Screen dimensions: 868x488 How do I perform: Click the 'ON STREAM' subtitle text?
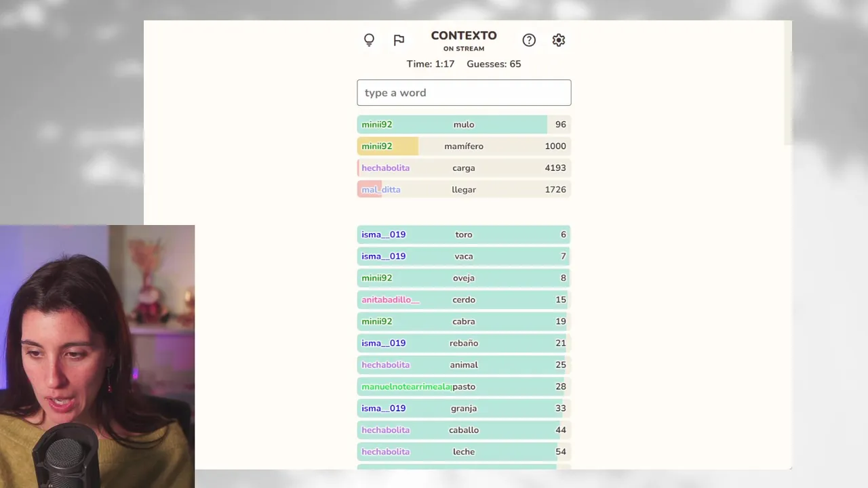click(464, 49)
